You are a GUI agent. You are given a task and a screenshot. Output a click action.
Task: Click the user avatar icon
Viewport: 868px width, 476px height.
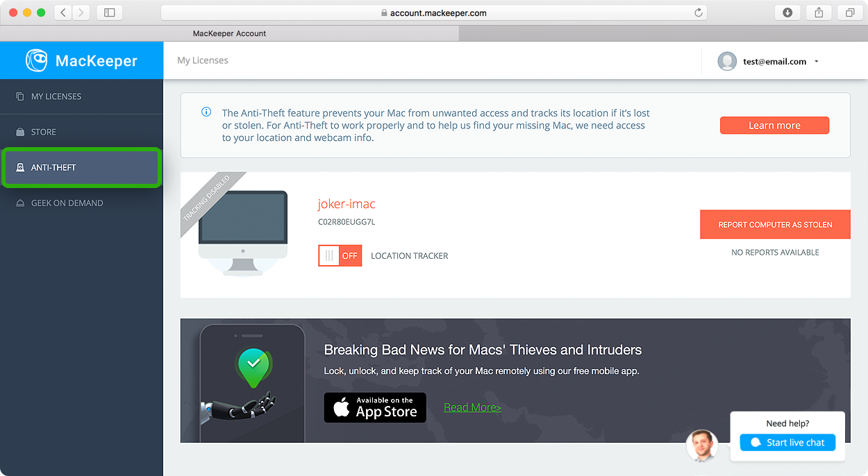[x=727, y=61]
